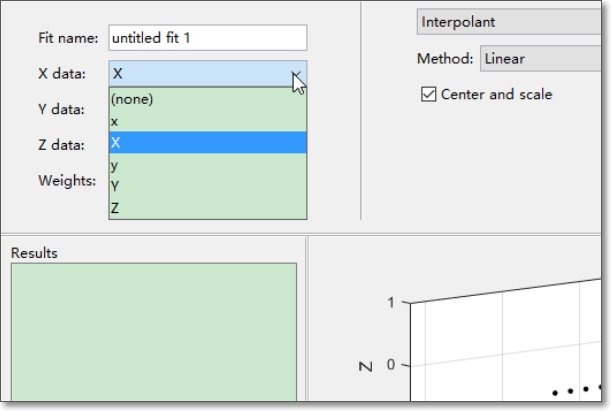
Task: Click inside the Results output box
Action: click(153, 335)
